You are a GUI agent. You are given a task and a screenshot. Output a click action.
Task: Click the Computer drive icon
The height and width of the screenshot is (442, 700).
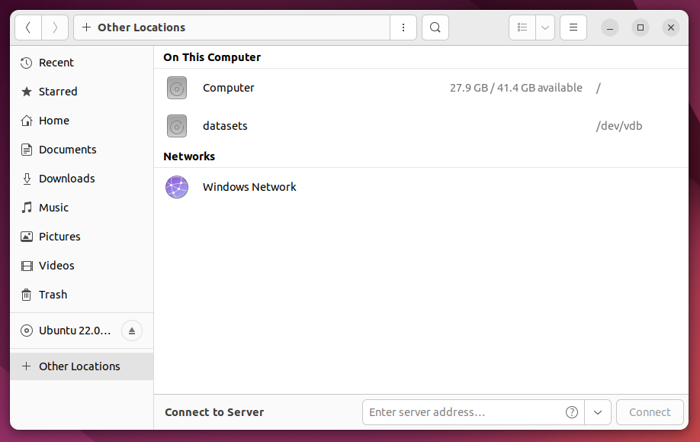[177, 88]
